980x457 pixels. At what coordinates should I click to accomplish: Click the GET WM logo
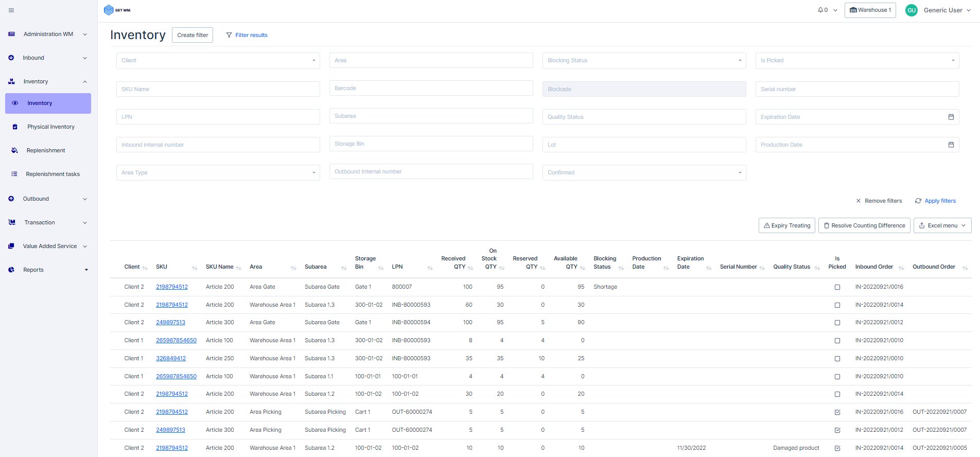(117, 10)
